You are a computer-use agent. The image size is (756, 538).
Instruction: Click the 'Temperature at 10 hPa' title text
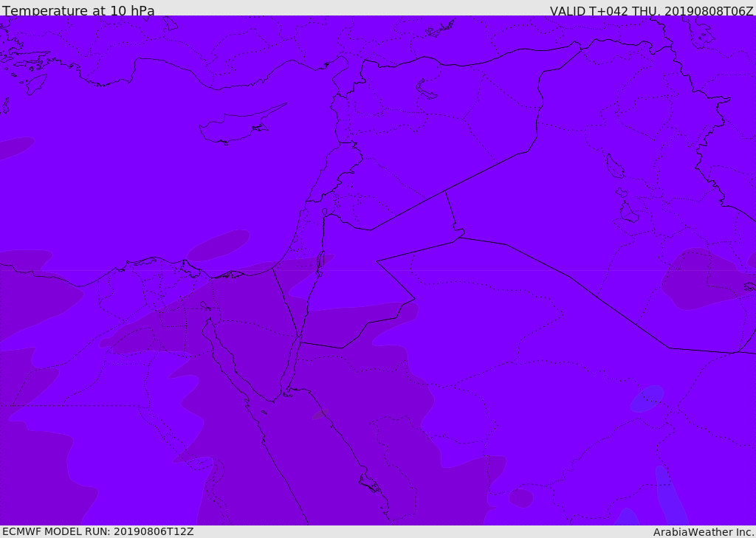[78, 10]
